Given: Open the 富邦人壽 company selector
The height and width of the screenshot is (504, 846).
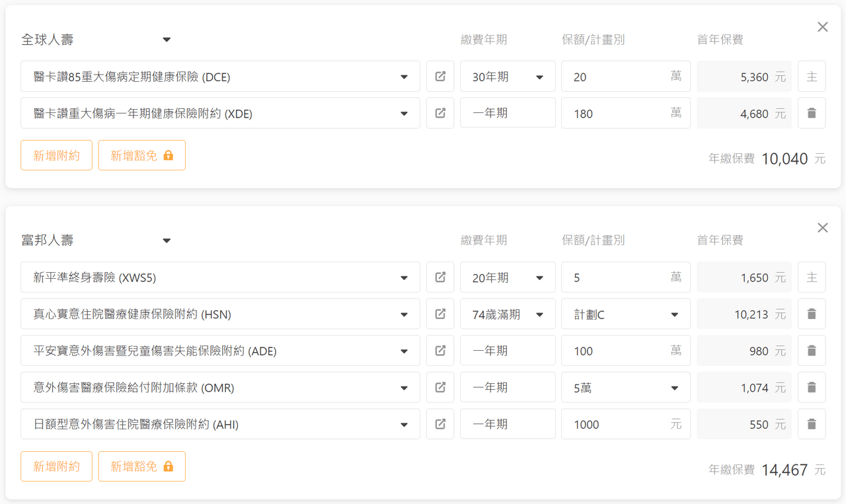Looking at the screenshot, I should pos(167,240).
